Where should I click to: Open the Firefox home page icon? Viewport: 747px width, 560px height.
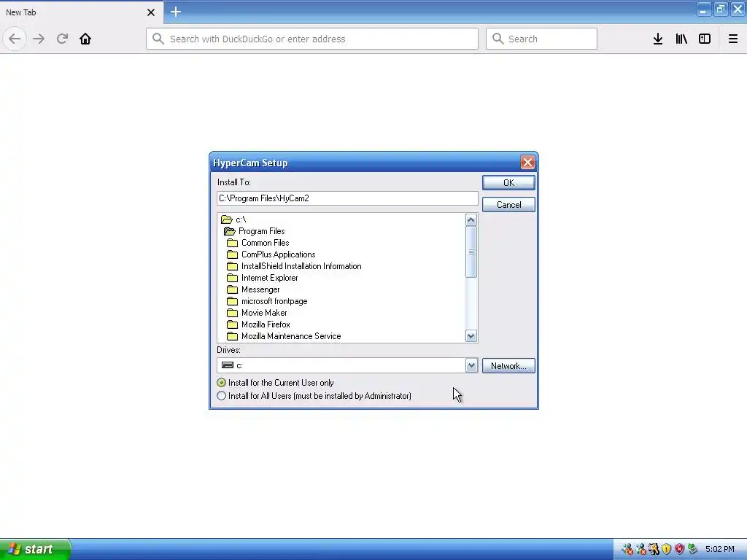point(85,39)
